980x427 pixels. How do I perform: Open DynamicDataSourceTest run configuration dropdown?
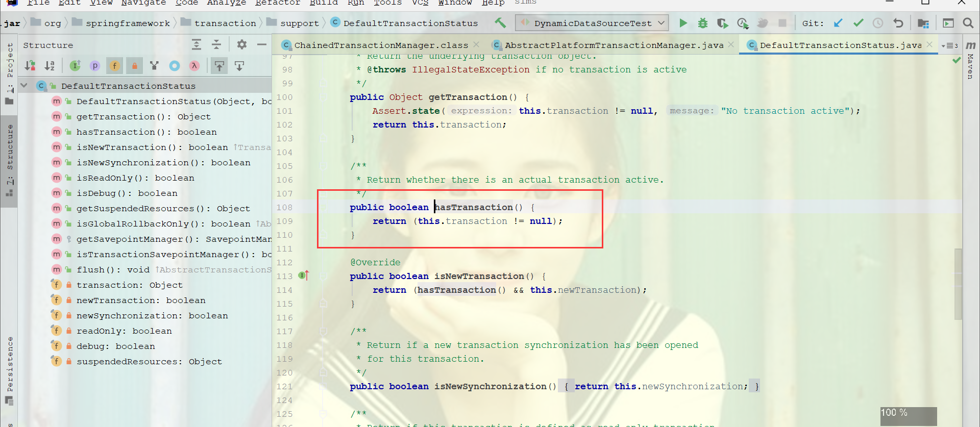[592, 23]
